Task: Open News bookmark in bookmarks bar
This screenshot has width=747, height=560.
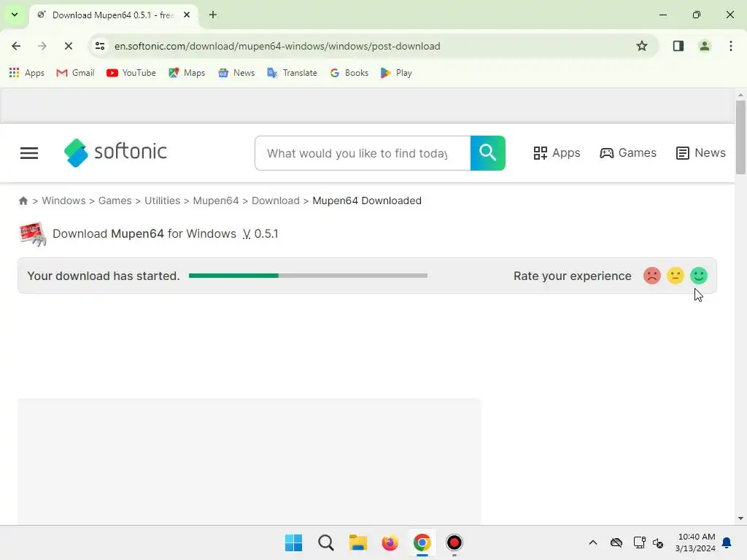Action: coord(236,73)
